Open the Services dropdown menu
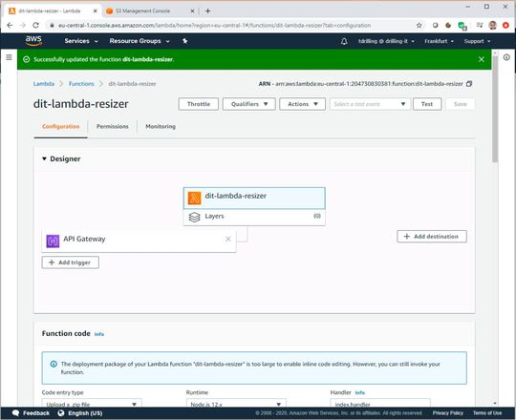Screen dimensions: 516x420 pyautogui.click(x=81, y=41)
